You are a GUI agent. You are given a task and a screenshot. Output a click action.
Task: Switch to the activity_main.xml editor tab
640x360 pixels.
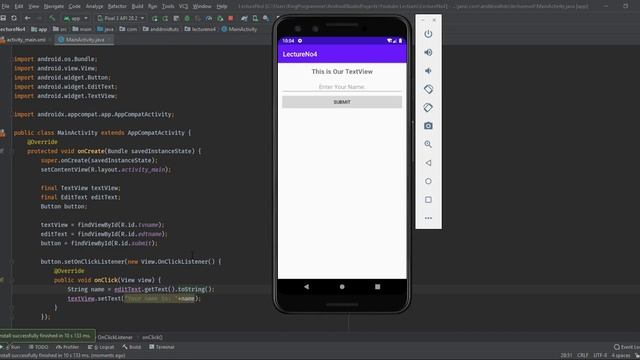pyautogui.click(x=26, y=40)
